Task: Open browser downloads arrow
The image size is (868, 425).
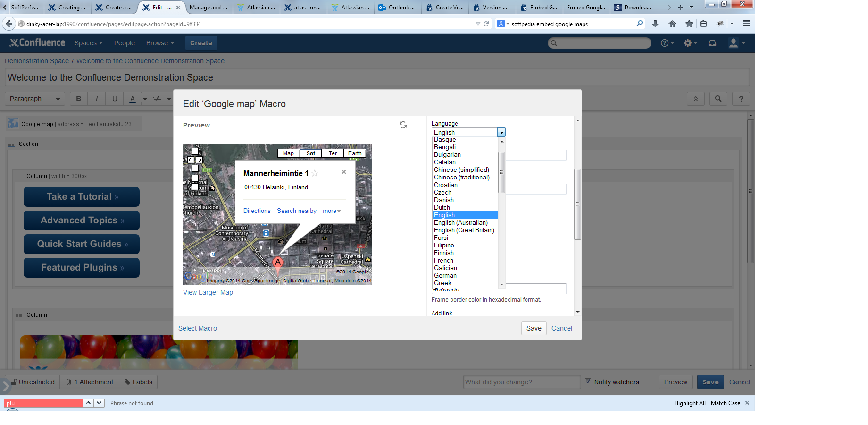Action: 655,24
